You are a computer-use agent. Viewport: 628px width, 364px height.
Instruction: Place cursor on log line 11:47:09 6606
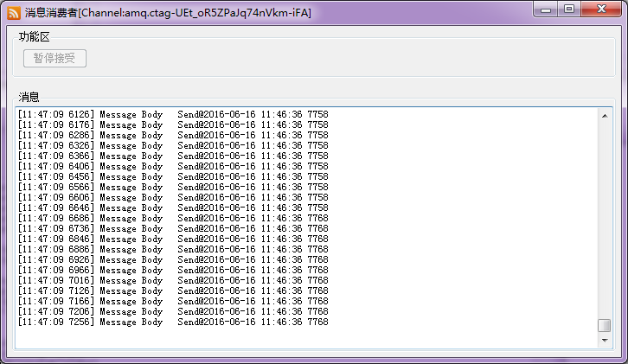tap(173, 197)
